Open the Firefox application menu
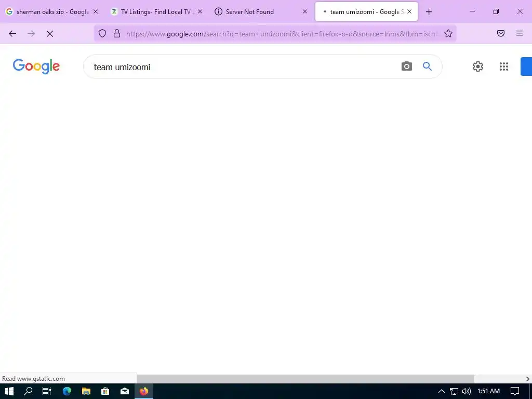Screen dimensions: 532x399 (520, 33)
